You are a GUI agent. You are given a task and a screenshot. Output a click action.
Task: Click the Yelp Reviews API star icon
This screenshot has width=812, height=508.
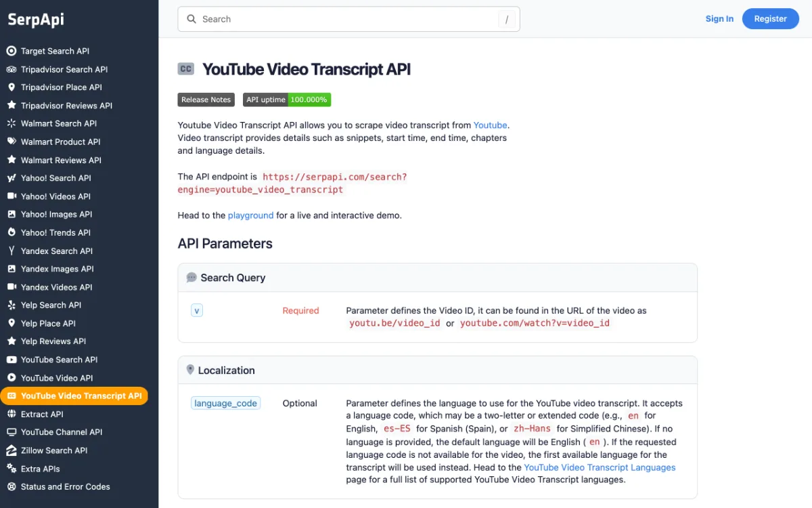pos(11,341)
